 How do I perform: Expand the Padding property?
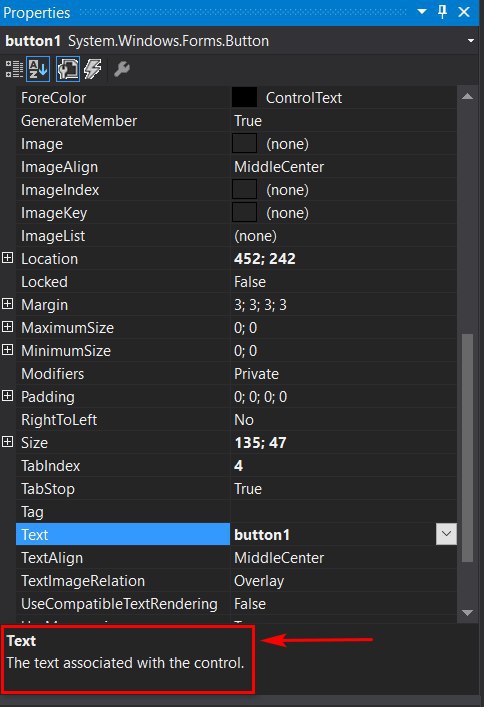click(x=7, y=396)
